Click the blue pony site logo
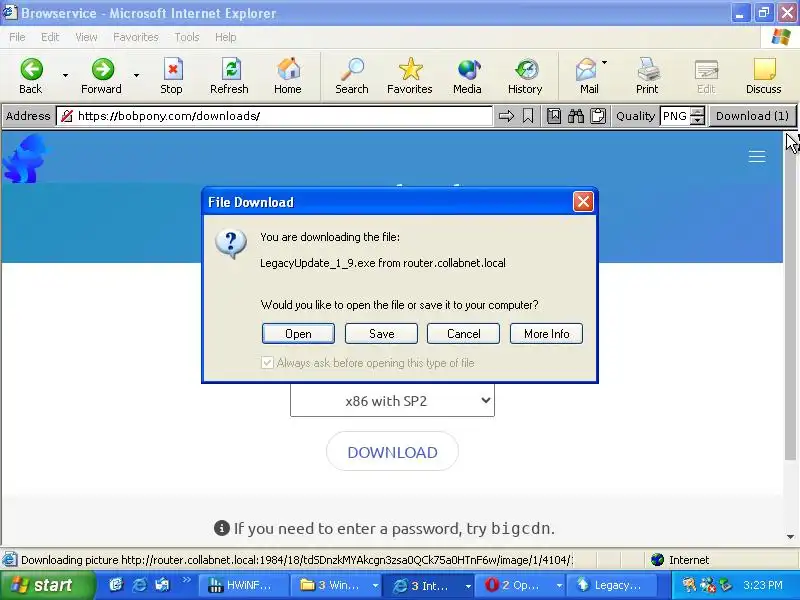800x600 pixels. click(24, 158)
